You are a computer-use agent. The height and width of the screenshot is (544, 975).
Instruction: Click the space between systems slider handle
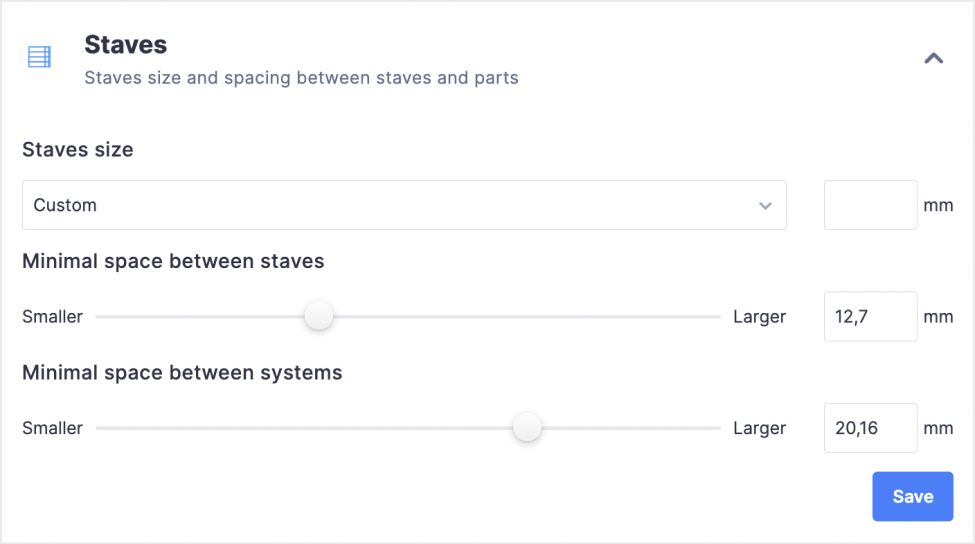click(527, 428)
